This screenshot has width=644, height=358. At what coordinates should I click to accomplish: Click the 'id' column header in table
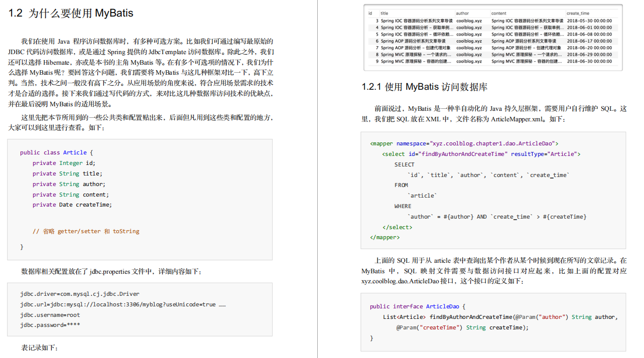click(x=370, y=14)
